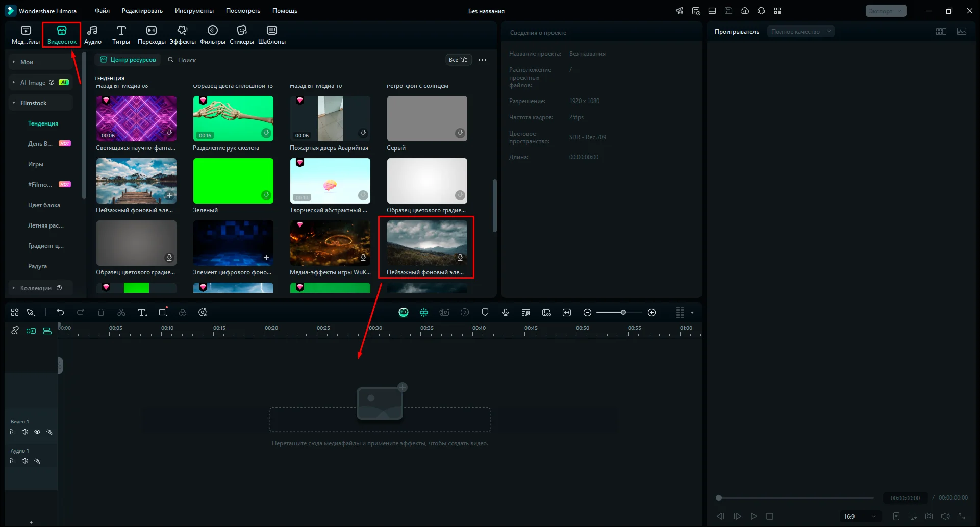The height and width of the screenshot is (527, 980).
Task: Select the Titles tool icon
Action: coord(121,31)
